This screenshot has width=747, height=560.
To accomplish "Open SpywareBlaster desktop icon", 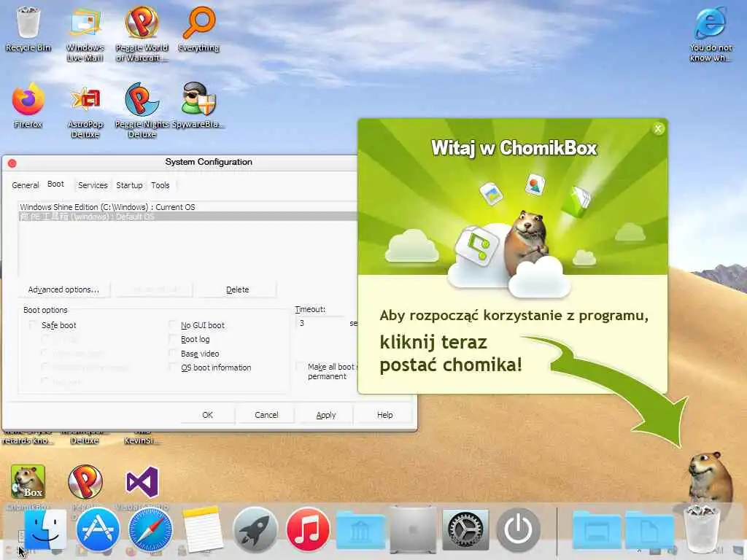I will click(x=198, y=105).
